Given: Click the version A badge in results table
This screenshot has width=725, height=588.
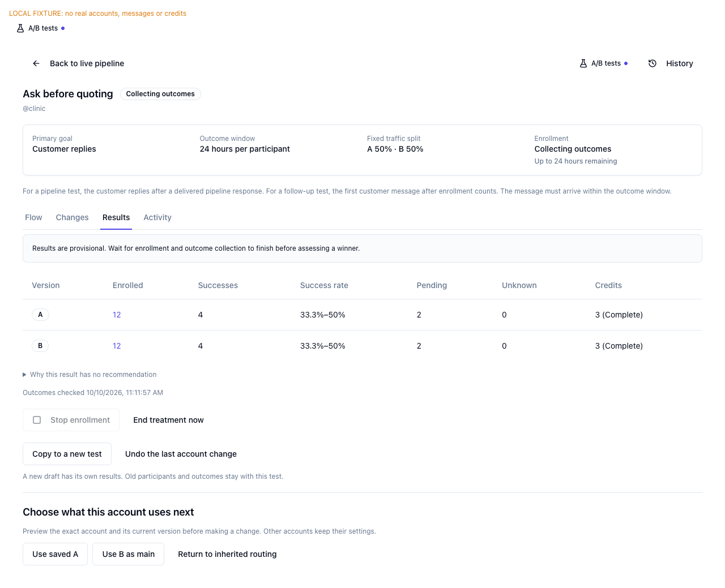Looking at the screenshot, I should pyautogui.click(x=40, y=315).
